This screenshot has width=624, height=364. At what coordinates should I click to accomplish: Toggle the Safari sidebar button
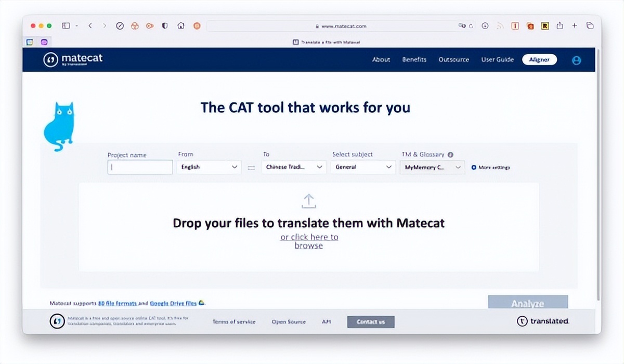pos(66,25)
